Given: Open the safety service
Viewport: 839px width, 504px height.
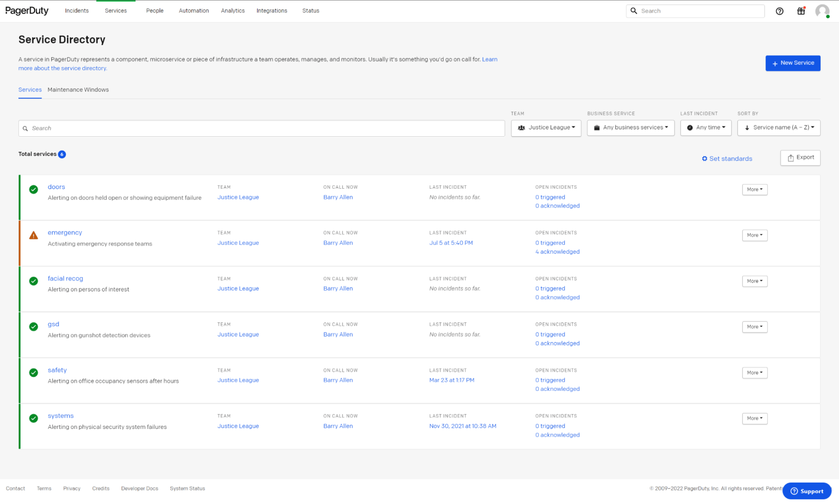Looking at the screenshot, I should click(57, 370).
